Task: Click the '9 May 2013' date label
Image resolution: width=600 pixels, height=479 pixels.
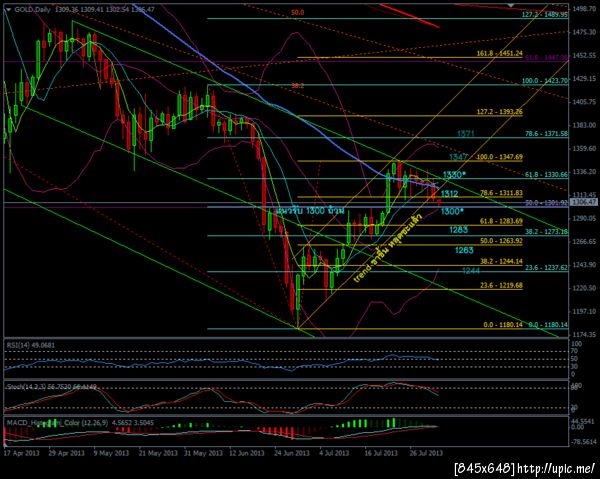Action: point(111,453)
